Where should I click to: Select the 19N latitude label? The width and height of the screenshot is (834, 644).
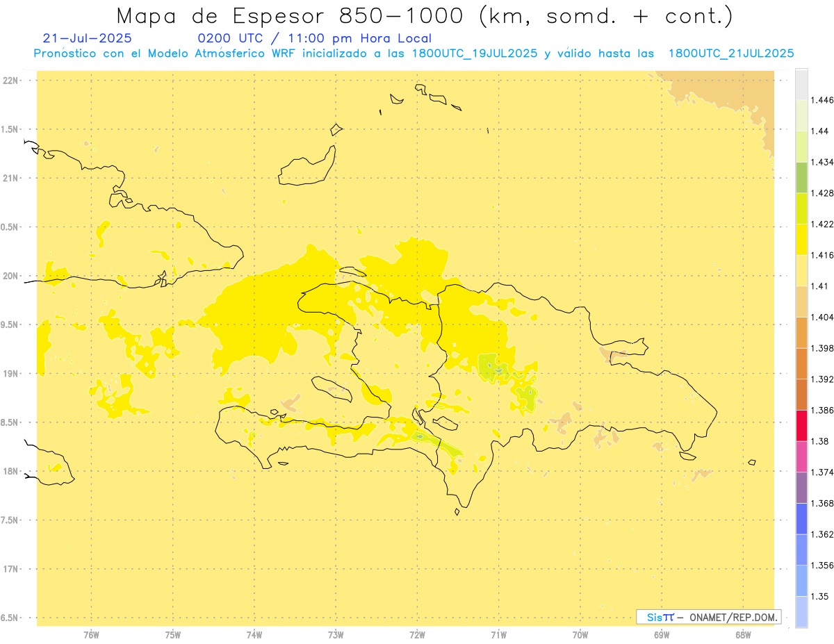(x=11, y=374)
